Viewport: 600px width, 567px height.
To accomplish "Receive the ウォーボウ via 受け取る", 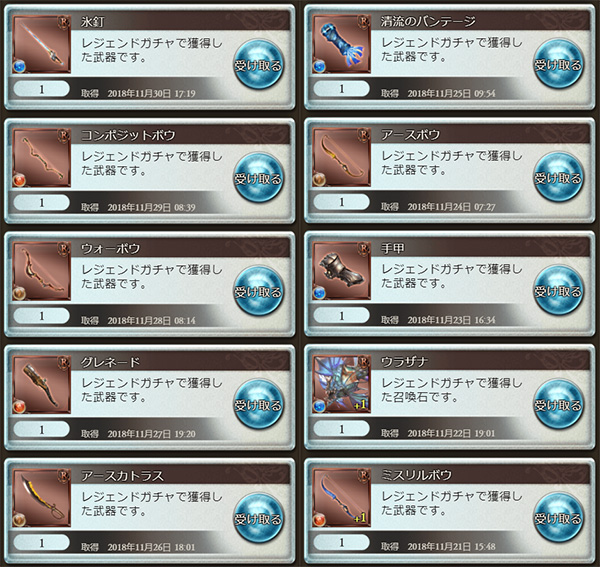I will tap(258, 291).
